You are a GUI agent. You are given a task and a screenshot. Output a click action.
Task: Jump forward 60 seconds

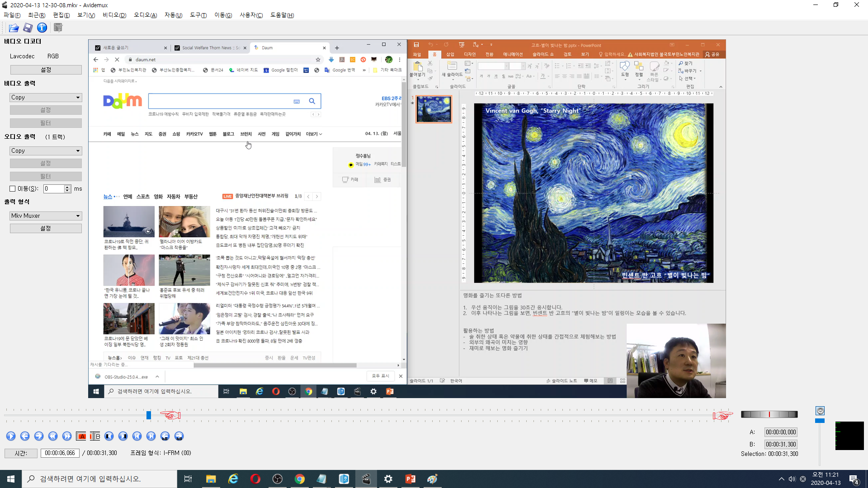coord(179,436)
